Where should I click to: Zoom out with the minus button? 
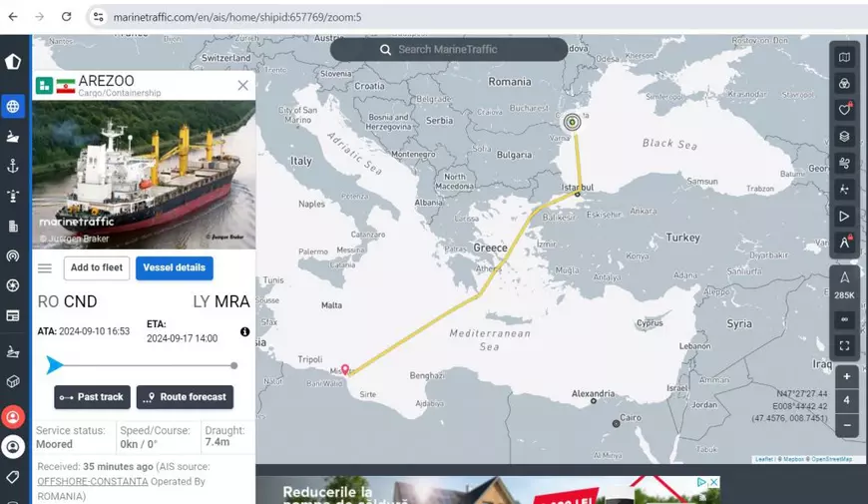coord(846,425)
